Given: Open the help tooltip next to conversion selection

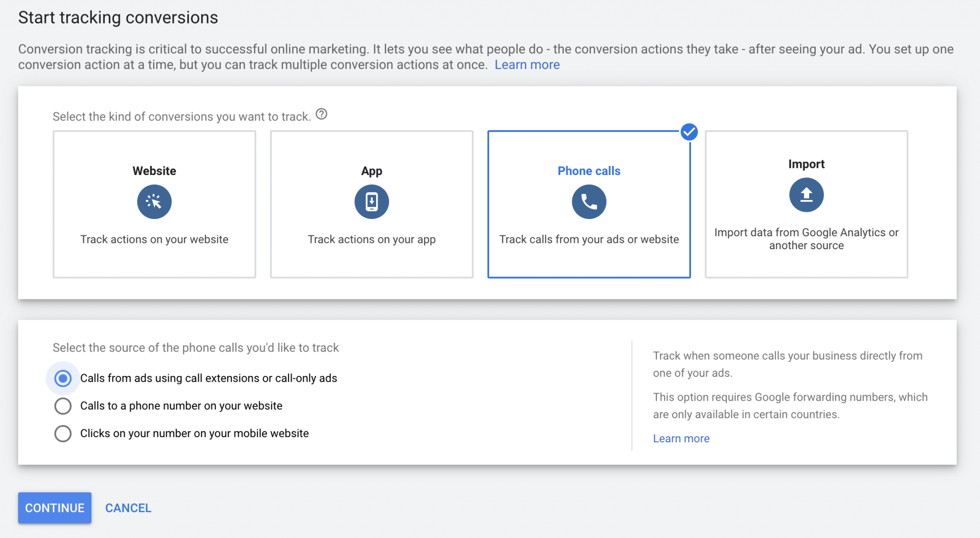Looking at the screenshot, I should pyautogui.click(x=322, y=114).
